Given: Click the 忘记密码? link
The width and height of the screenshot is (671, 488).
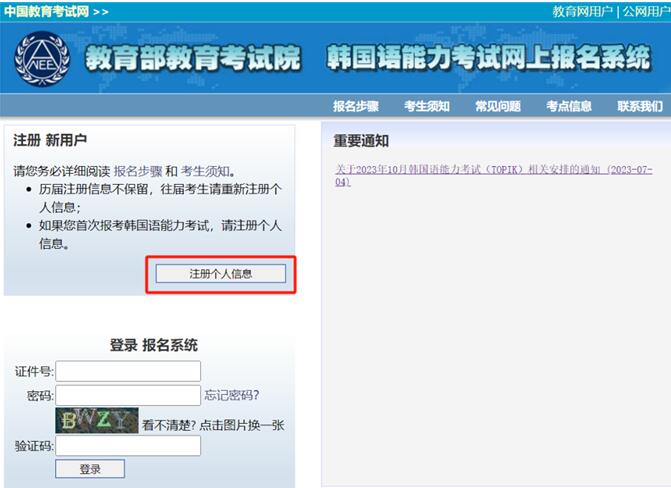Looking at the screenshot, I should [232, 395].
